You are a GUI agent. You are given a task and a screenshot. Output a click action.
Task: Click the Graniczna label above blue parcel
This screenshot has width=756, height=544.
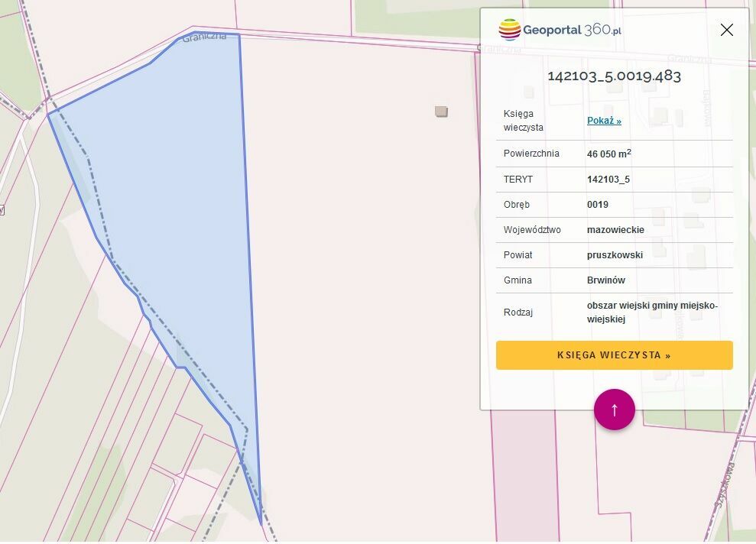[204, 37]
